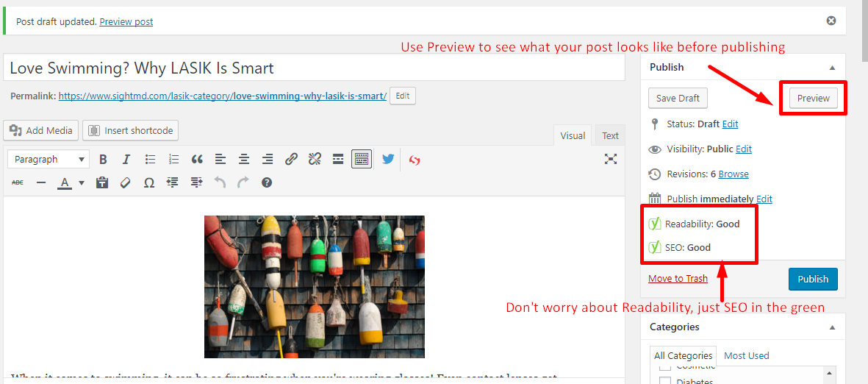This screenshot has width=868, height=384.
Task: Click the Move to Trash link
Action: tap(678, 279)
